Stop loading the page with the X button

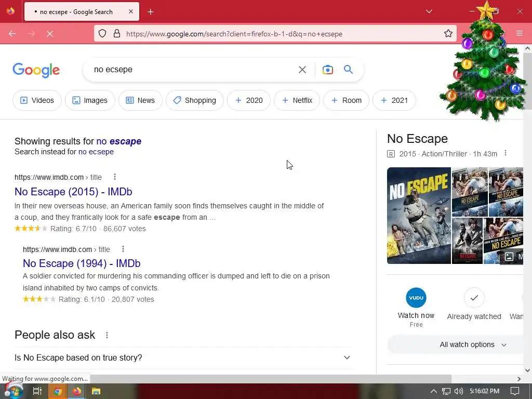click(50, 34)
